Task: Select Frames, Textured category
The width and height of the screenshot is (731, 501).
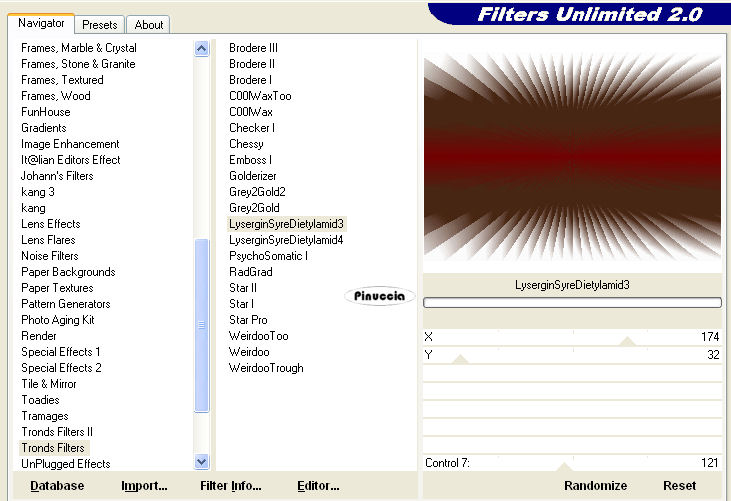Action: (x=62, y=80)
